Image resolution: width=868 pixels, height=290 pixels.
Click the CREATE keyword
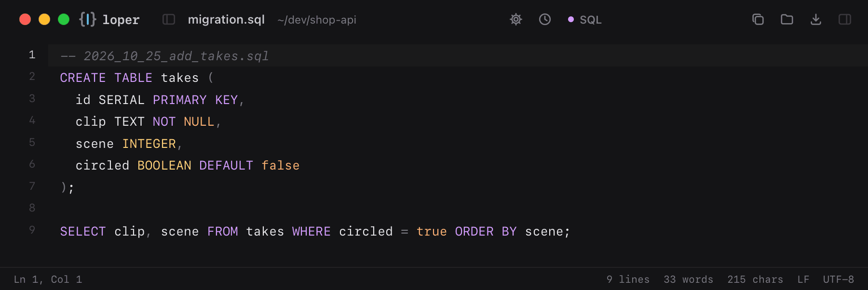click(83, 78)
